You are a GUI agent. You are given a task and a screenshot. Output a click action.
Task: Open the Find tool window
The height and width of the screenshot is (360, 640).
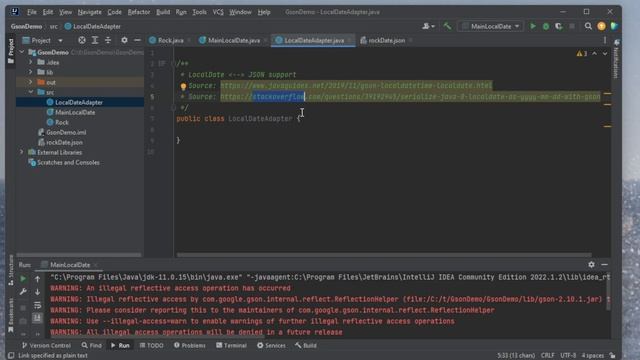[91, 345]
